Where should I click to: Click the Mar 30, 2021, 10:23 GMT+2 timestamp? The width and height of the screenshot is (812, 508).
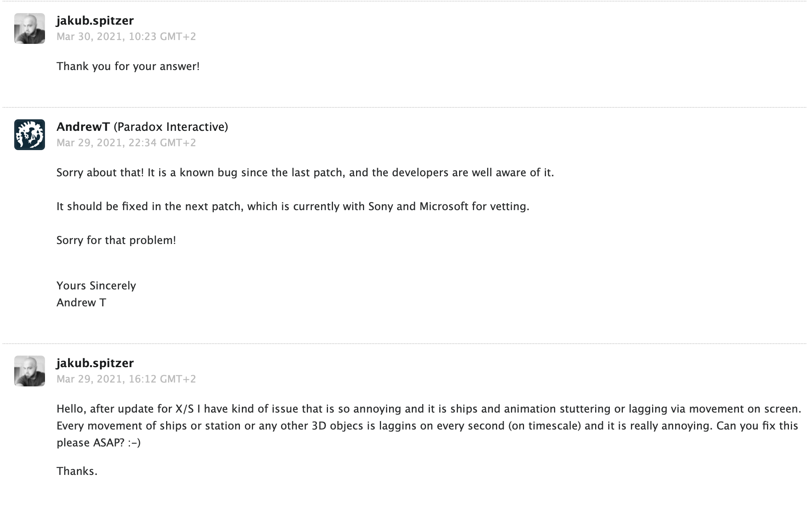[126, 37]
